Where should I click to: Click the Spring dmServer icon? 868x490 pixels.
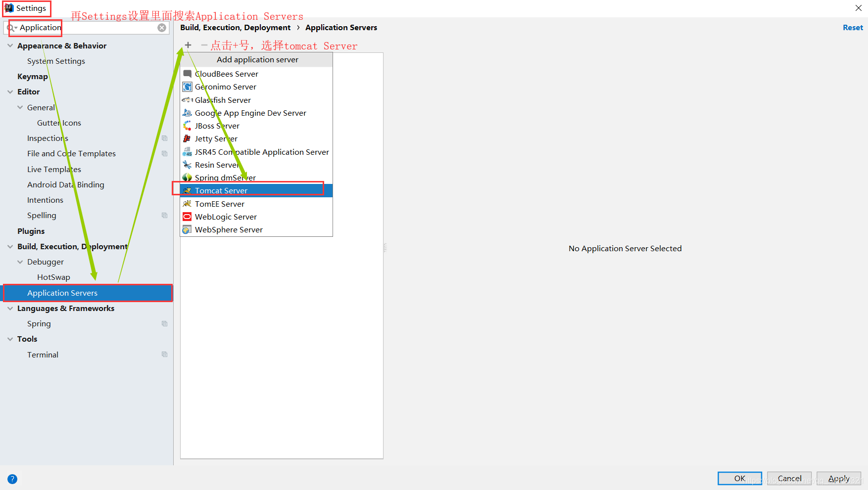187,178
